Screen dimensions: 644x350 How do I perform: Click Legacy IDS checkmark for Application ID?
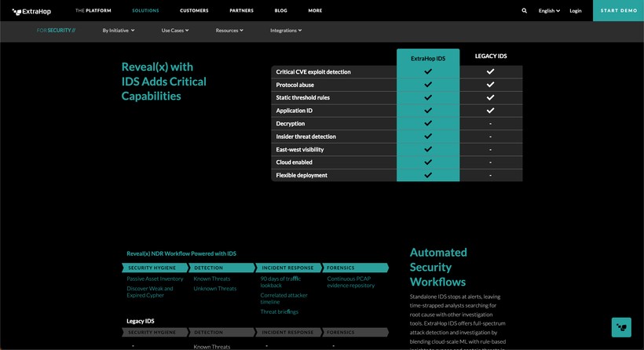coord(490,111)
